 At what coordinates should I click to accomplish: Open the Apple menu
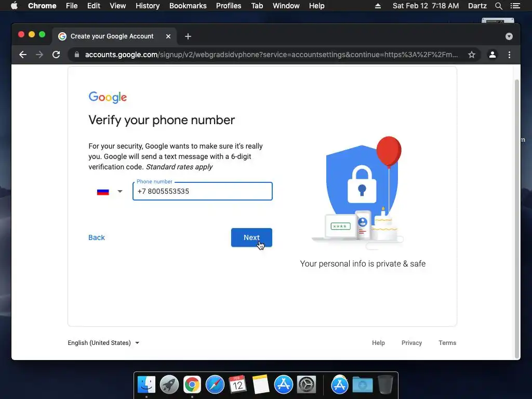14,6
